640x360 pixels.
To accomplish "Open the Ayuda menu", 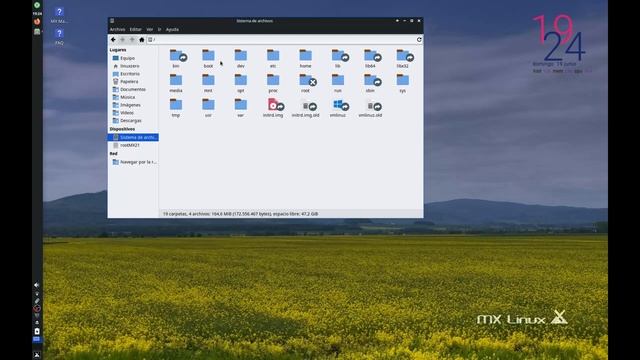I will tap(172, 29).
